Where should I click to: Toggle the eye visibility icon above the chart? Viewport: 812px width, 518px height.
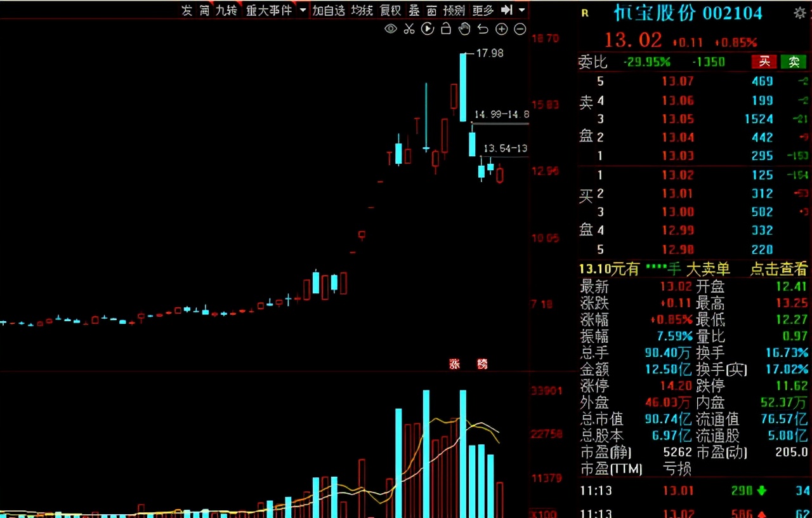coord(391,29)
